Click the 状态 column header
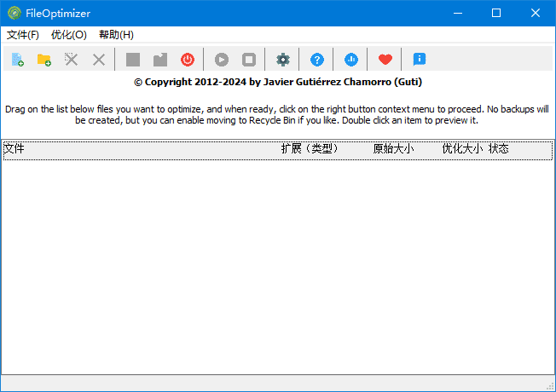 click(499, 149)
